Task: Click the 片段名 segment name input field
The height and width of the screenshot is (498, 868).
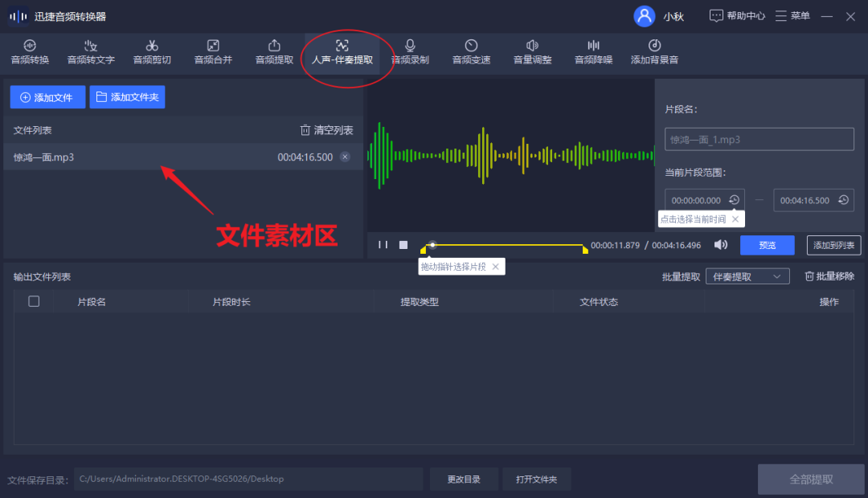Action: coord(759,140)
